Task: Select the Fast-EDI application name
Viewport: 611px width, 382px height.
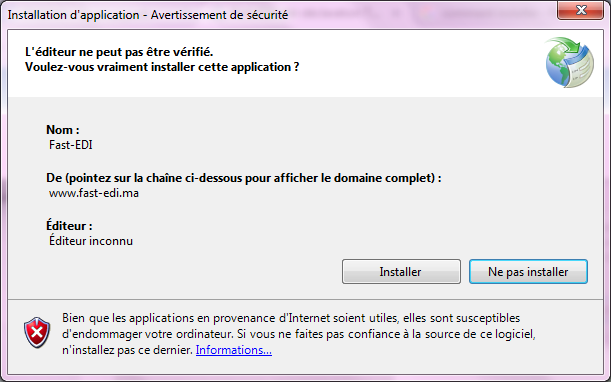Action: (x=71, y=145)
